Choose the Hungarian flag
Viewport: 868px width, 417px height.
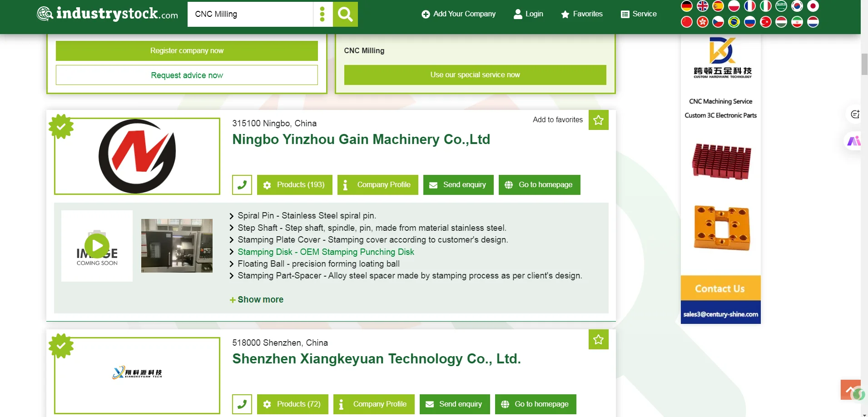point(781,22)
